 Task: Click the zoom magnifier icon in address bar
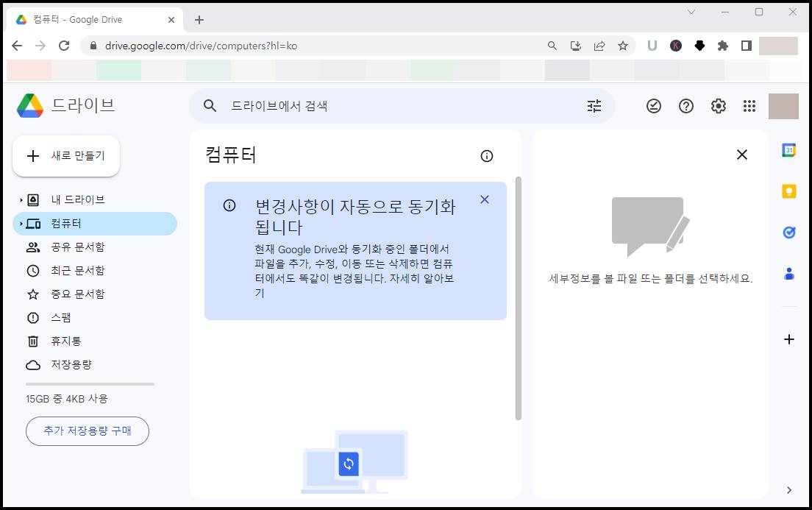coord(552,46)
